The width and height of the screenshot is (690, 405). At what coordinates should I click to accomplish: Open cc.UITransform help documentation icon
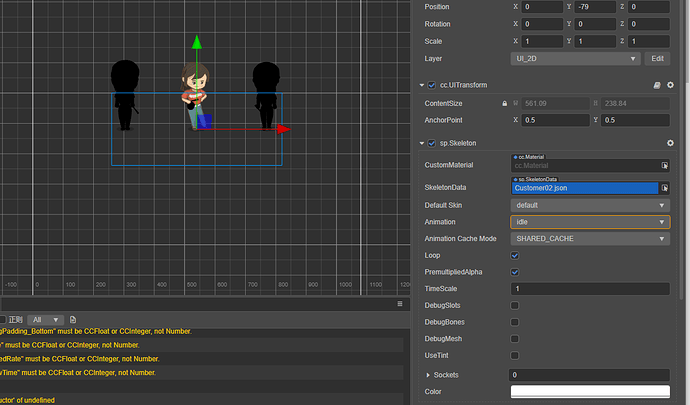click(656, 85)
